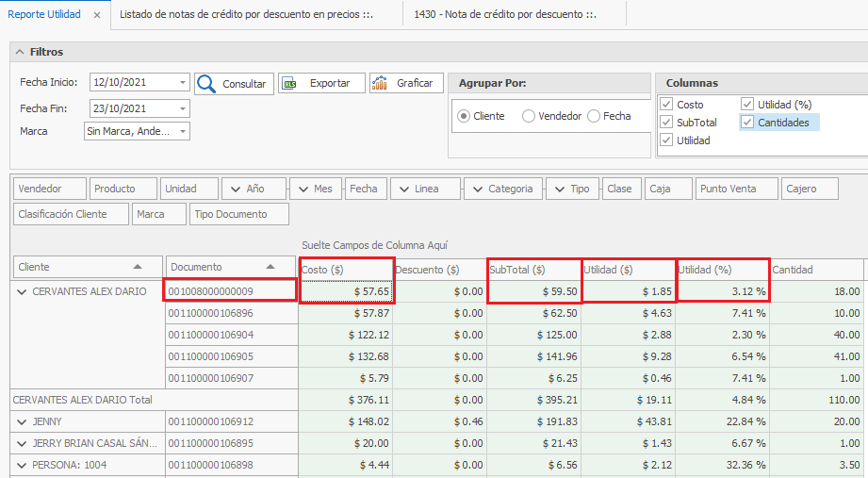Collapse the CERVANTES ALEX DARIO row
This screenshot has width=868, height=478.
[x=21, y=292]
